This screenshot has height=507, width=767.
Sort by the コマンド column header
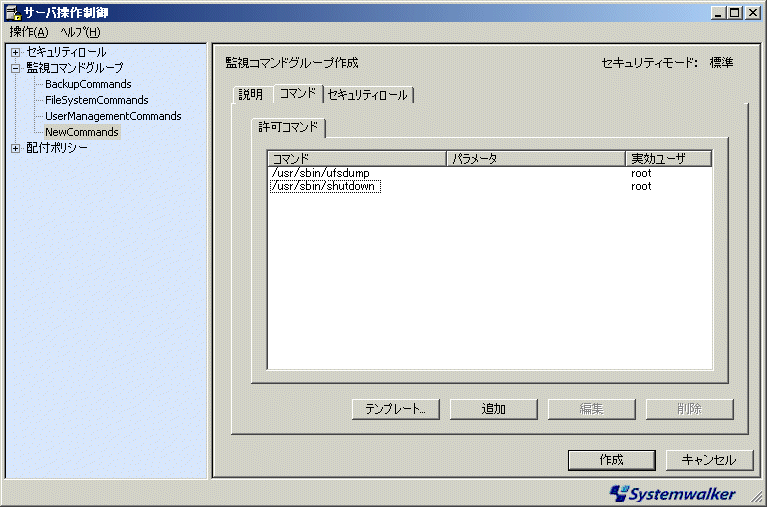[357, 159]
